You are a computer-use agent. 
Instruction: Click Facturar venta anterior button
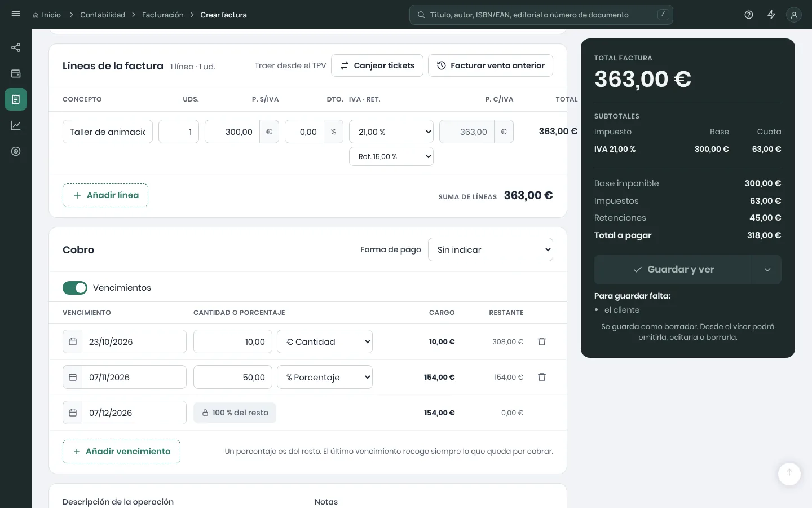(491, 65)
